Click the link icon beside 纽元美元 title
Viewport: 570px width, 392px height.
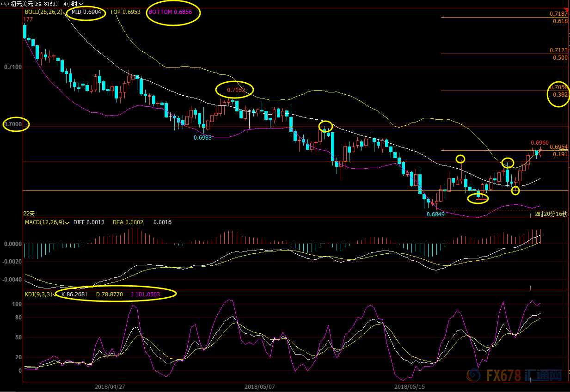(6, 4)
